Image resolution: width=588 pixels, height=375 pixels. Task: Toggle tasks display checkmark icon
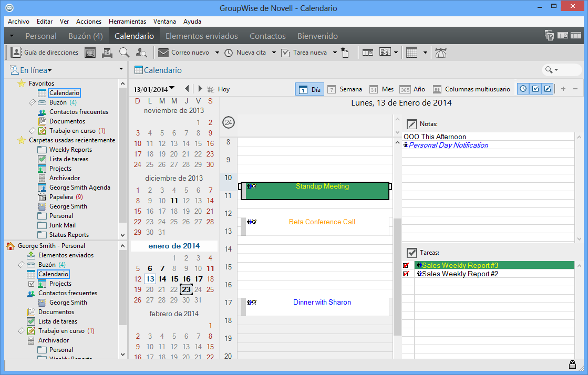pyautogui.click(x=535, y=89)
